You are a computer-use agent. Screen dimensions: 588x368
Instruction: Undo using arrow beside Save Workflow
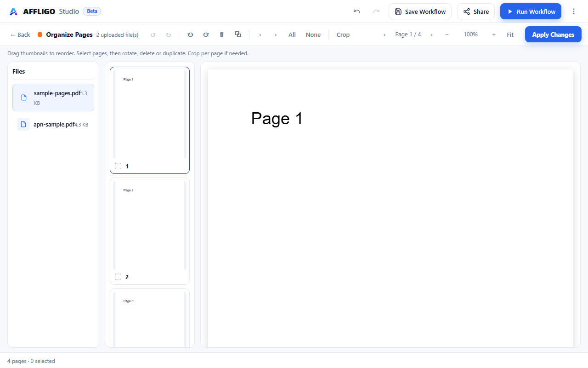pyautogui.click(x=357, y=11)
